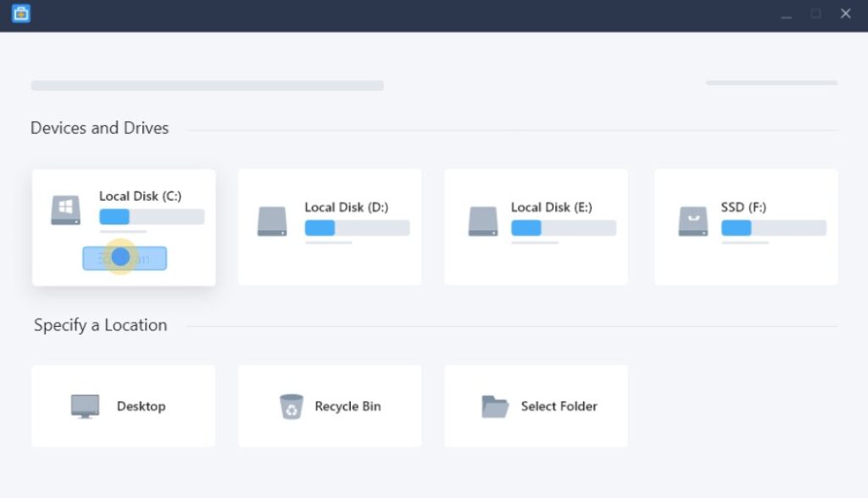
Task: Choose Recycle Bin text as scan location
Action: (348, 407)
